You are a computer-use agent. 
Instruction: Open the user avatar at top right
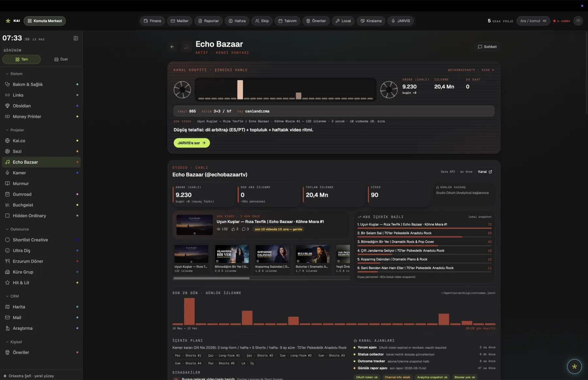click(578, 21)
